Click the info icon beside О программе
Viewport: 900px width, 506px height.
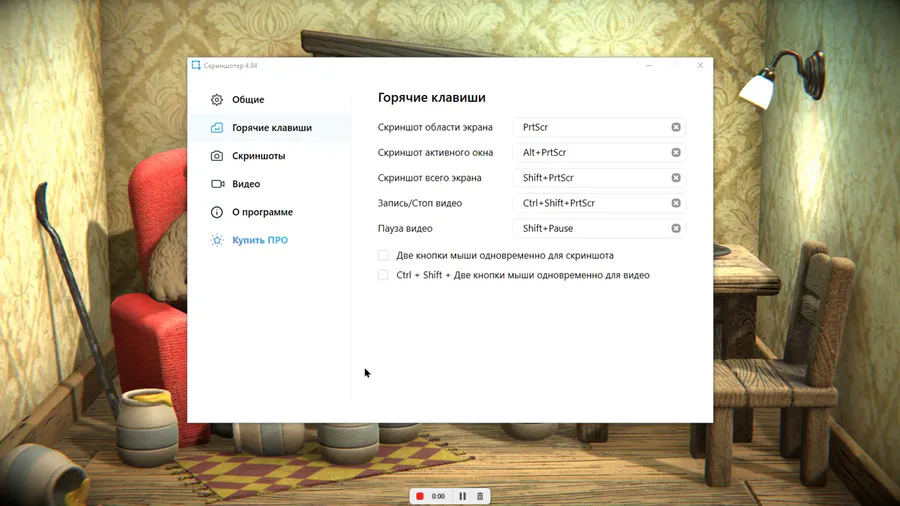[x=216, y=212]
